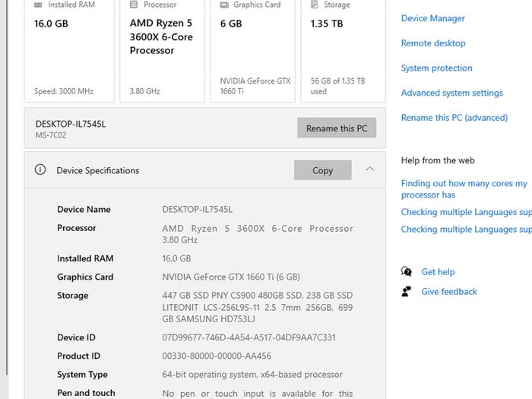Click the Give feedback person icon
Screen dimensions: 532x399
point(406,291)
